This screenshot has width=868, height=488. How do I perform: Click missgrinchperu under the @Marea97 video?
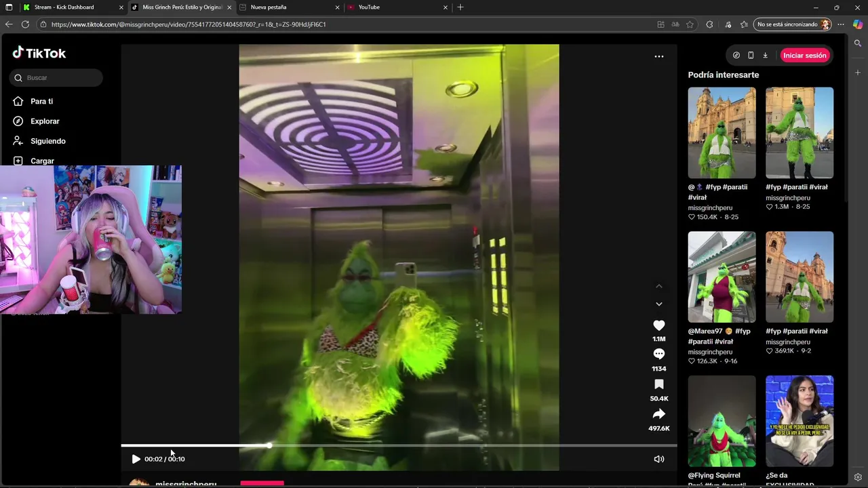(x=710, y=352)
